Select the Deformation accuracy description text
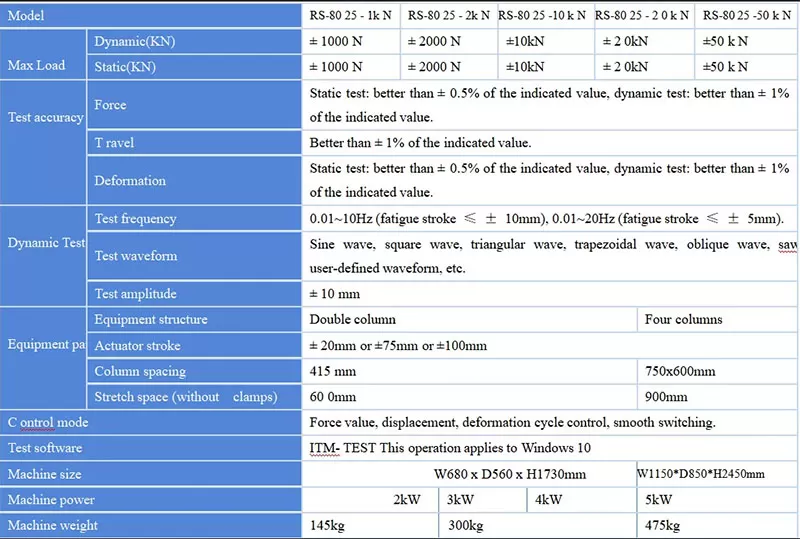The height and width of the screenshot is (539, 800). tap(549, 180)
